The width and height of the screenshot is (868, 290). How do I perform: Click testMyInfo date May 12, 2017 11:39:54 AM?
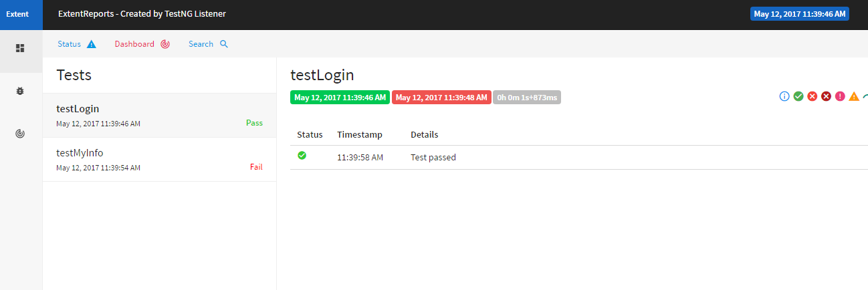[98, 168]
